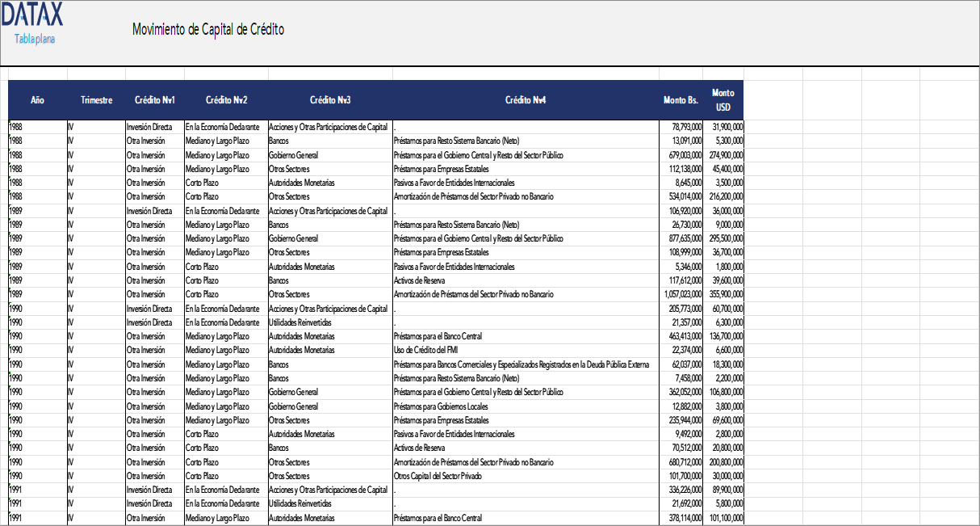Select Bancos in the 62,037,000 row
This screenshot has height=526, width=980.
pyautogui.click(x=330, y=364)
